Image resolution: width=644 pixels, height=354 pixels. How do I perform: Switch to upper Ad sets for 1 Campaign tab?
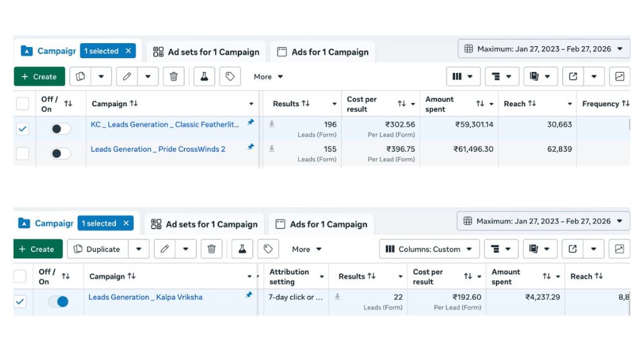tap(206, 52)
